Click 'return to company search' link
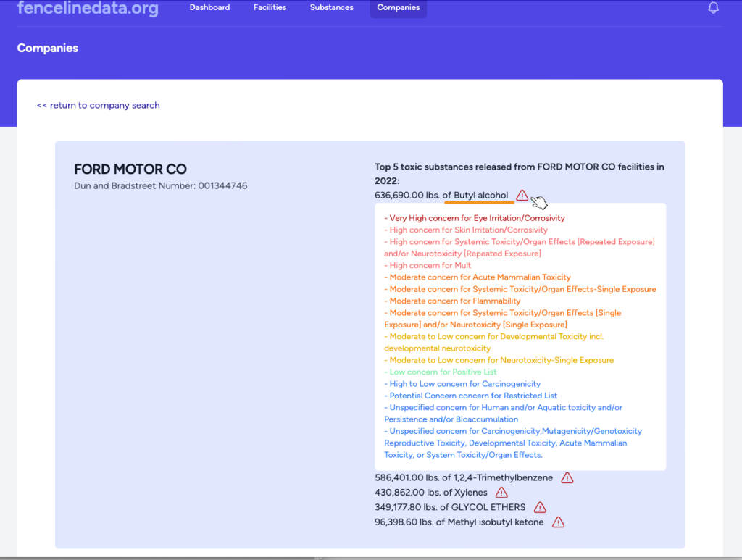The width and height of the screenshot is (742, 560). pos(98,106)
